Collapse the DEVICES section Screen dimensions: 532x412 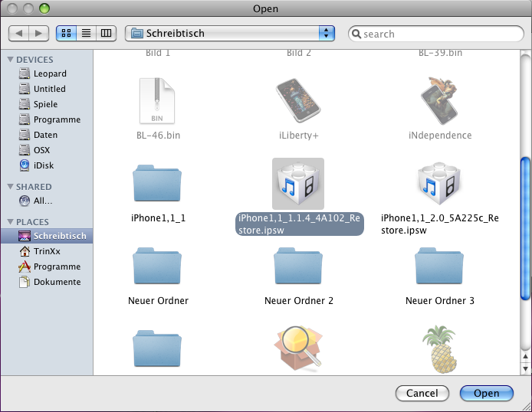click(11, 60)
